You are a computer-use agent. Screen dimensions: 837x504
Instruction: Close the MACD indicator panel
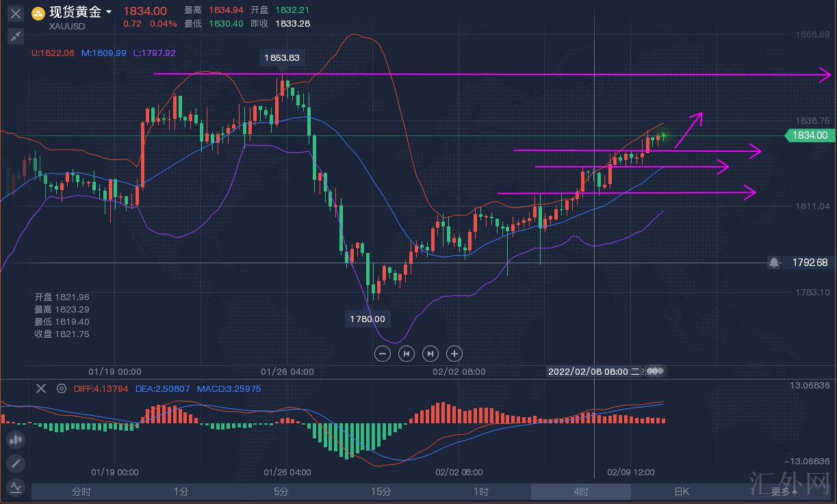(x=41, y=388)
